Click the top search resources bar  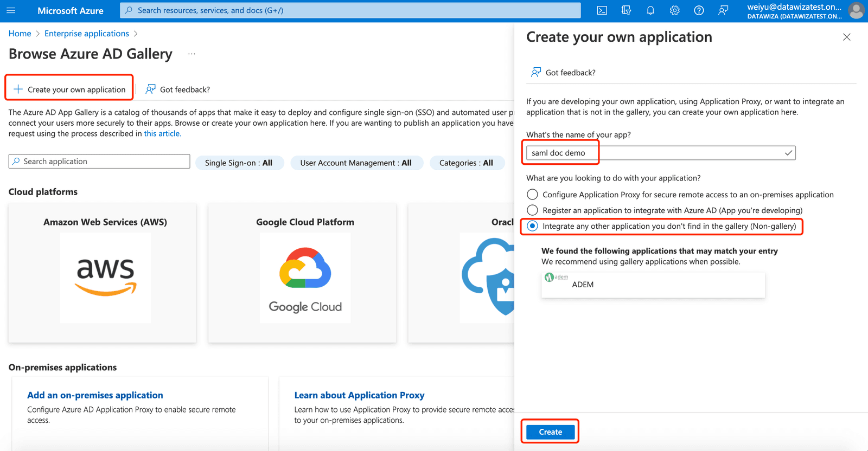coord(350,10)
